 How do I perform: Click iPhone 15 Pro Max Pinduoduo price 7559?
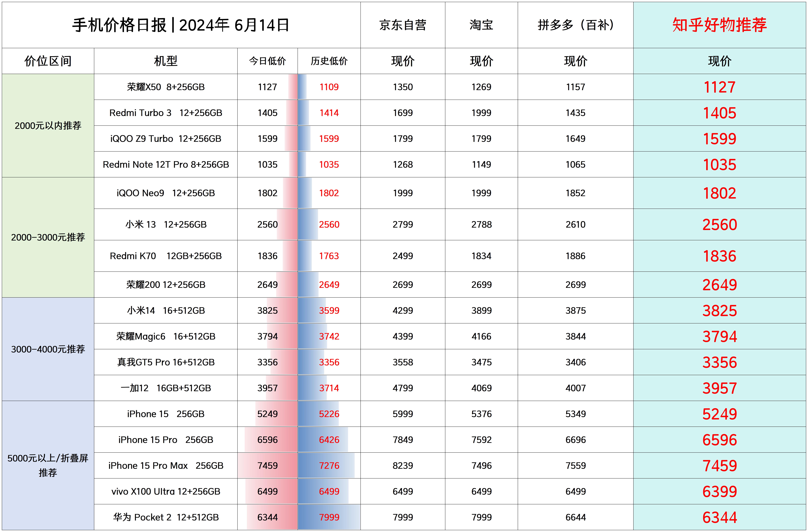coord(575,465)
